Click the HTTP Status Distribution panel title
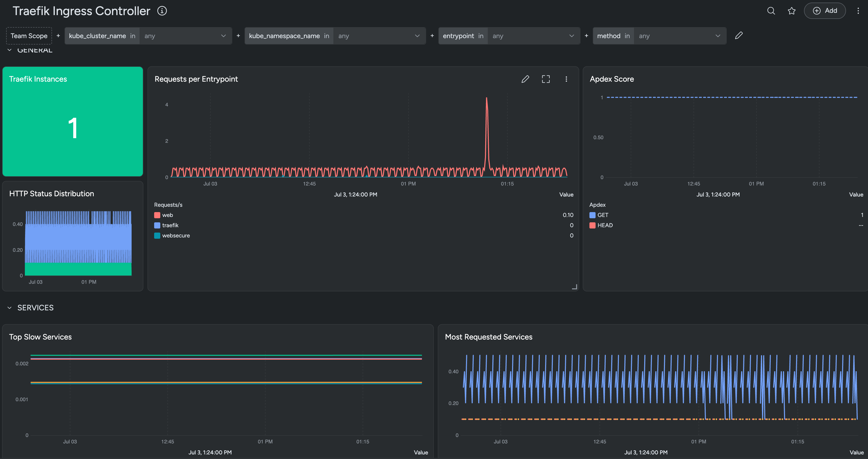868x459 pixels. [51, 194]
